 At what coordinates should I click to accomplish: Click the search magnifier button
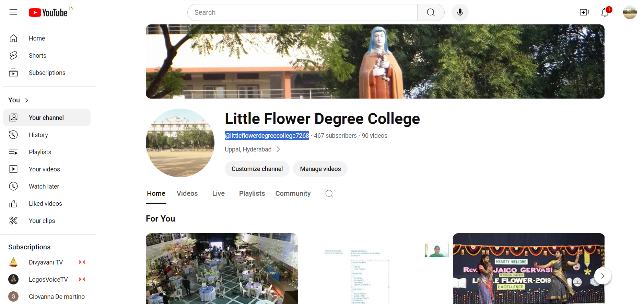tap(431, 12)
